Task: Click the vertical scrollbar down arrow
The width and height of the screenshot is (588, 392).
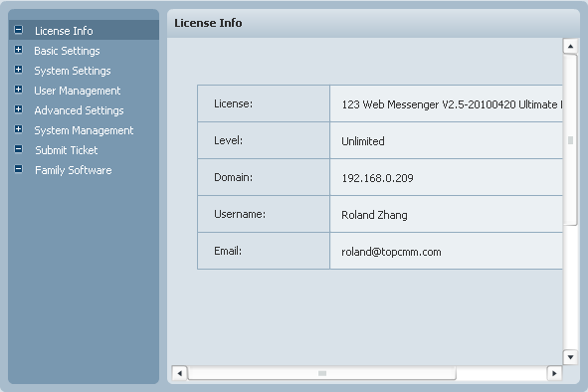Action: coord(570,357)
